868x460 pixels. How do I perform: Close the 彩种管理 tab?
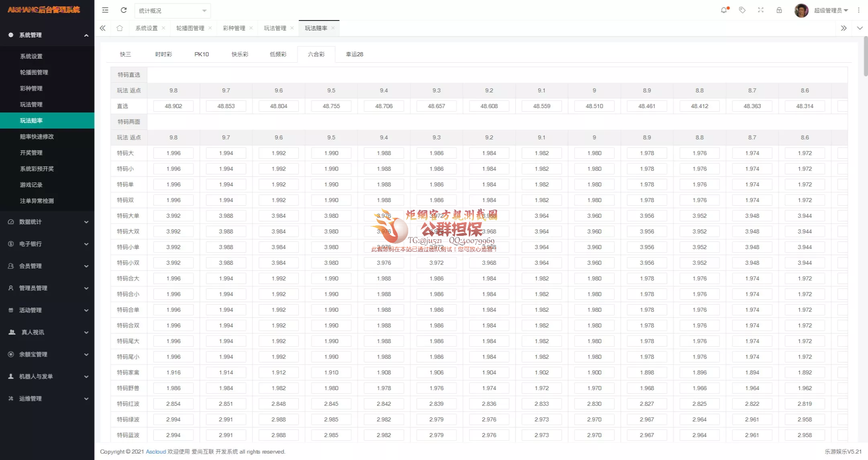tap(251, 28)
